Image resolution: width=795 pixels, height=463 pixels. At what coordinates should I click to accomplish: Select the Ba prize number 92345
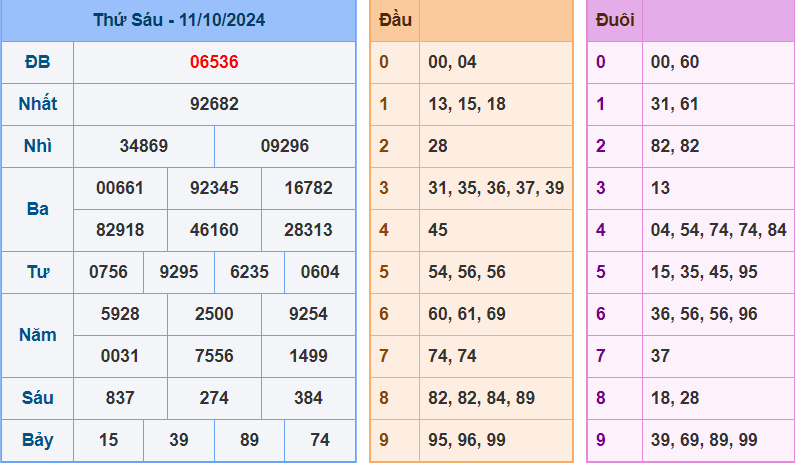[214, 188]
